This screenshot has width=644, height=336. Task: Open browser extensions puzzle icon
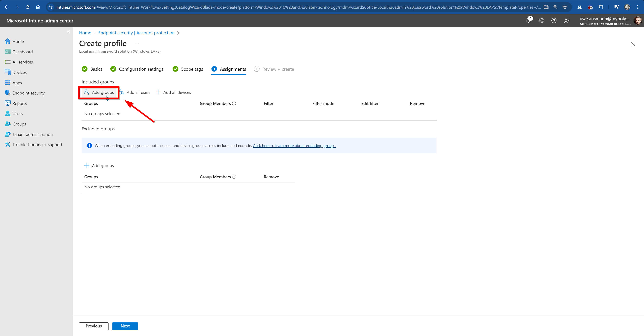pos(601,7)
